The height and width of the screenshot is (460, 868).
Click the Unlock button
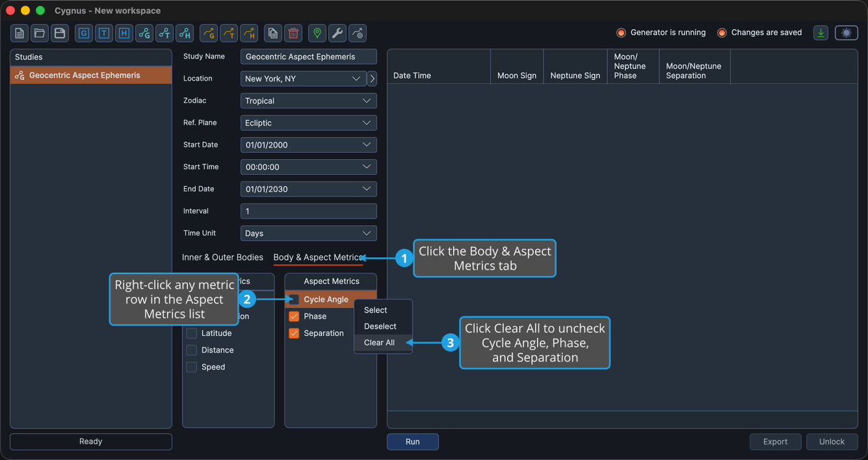[832, 442]
